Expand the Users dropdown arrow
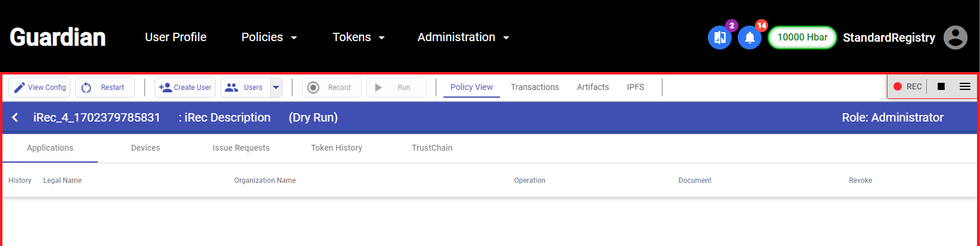Image resolution: width=980 pixels, height=246 pixels. (276, 88)
